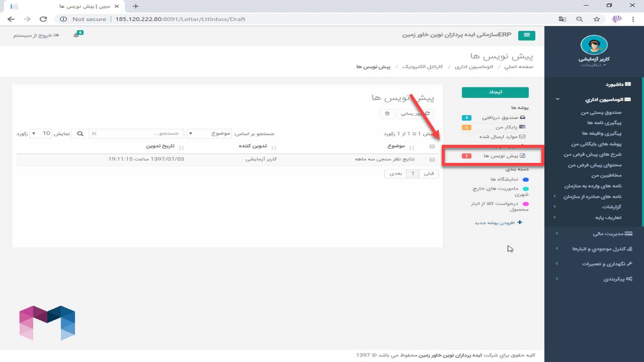Open the تنظیمات user dropdown

click(x=594, y=65)
